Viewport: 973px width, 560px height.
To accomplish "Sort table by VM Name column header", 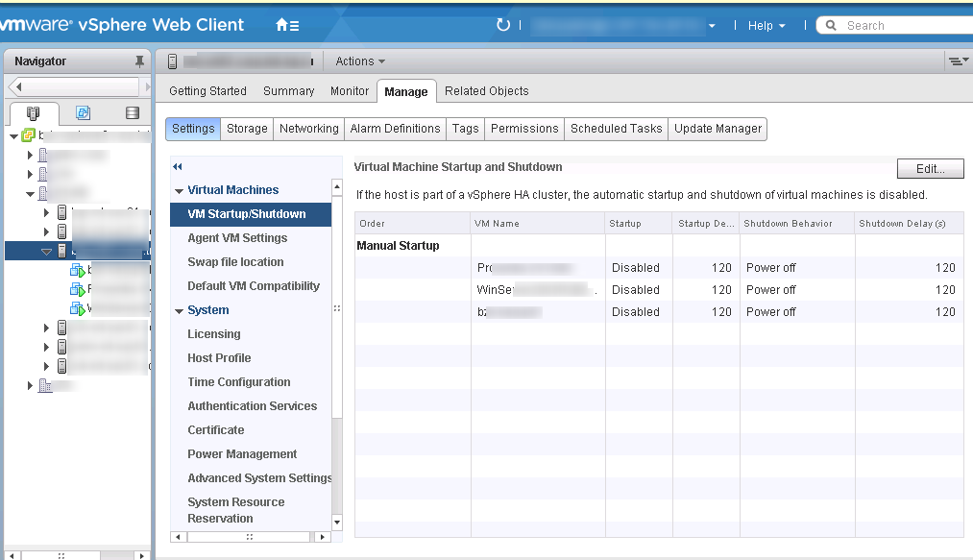I will tap(537, 224).
